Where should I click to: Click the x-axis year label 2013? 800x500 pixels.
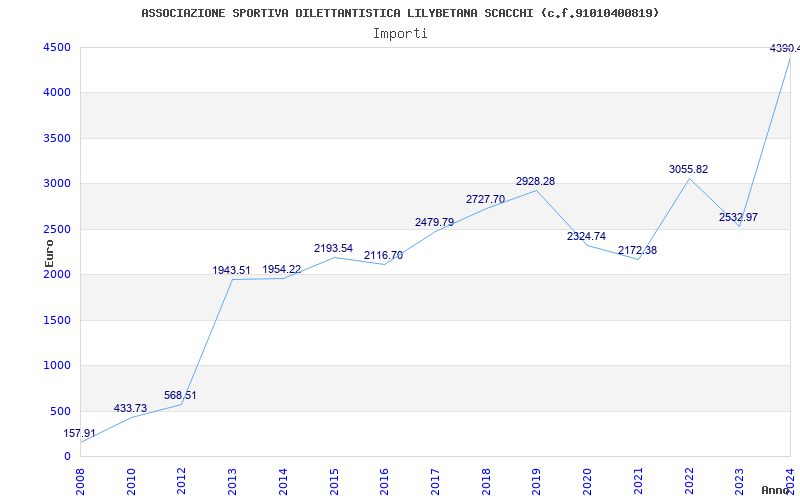(x=232, y=482)
